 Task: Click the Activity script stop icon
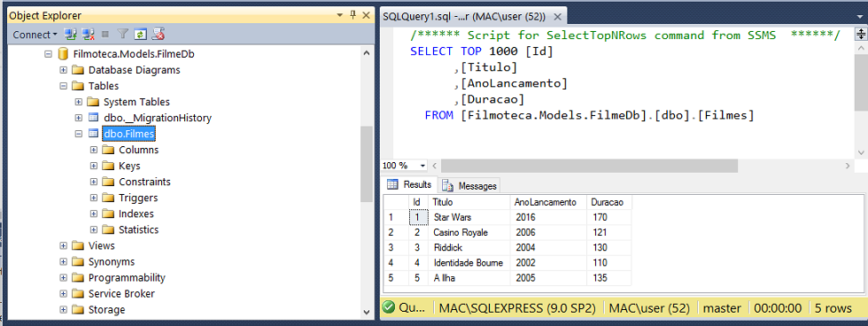159,35
